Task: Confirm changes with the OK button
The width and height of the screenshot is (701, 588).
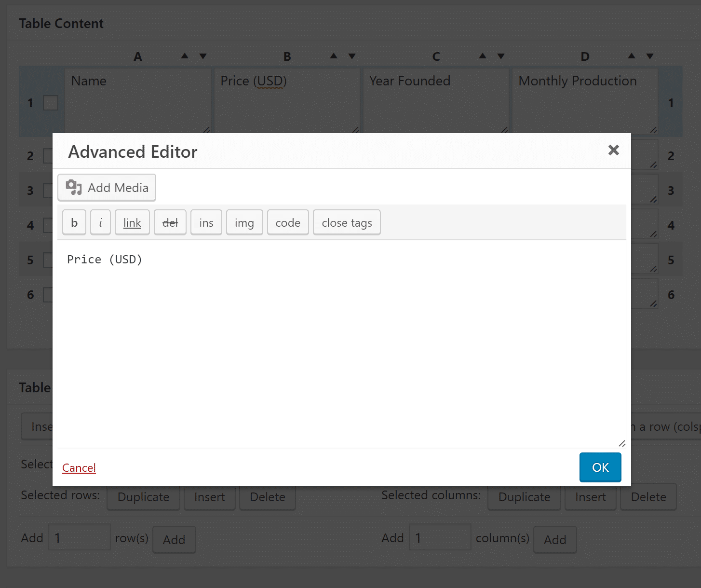Action: (600, 467)
